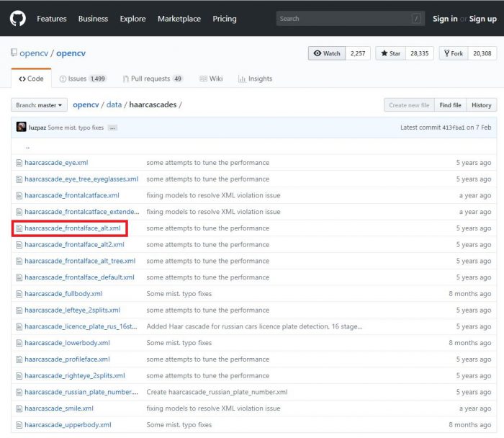Open commit 'Create haarcascade_russian_plate_number.xml'
Image resolution: width=504 pixels, height=438 pixels.
pyautogui.click(x=217, y=393)
